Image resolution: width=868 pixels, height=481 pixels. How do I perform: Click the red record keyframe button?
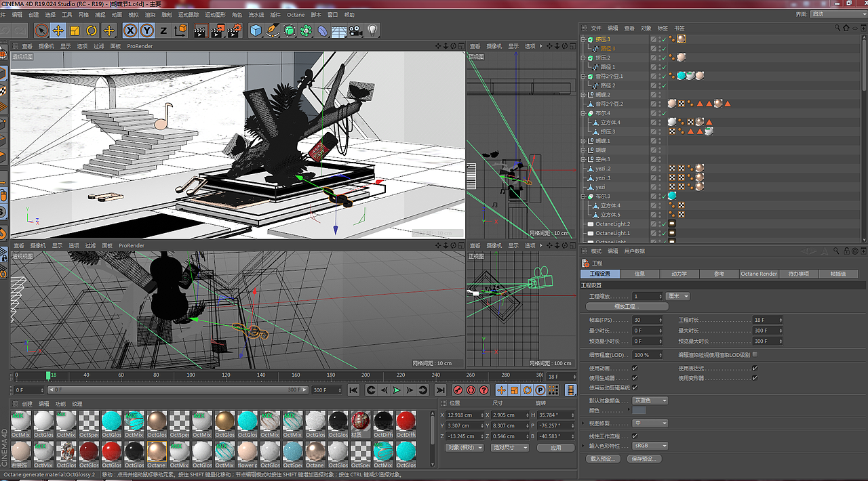tap(458, 390)
